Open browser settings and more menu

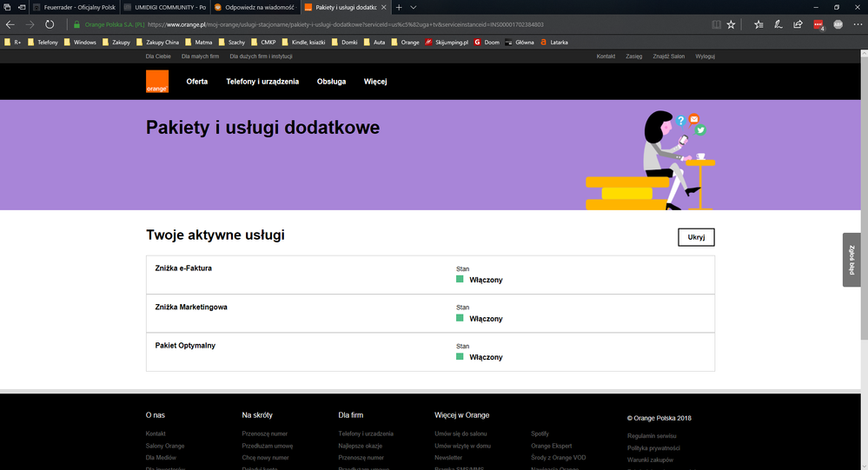(857, 24)
